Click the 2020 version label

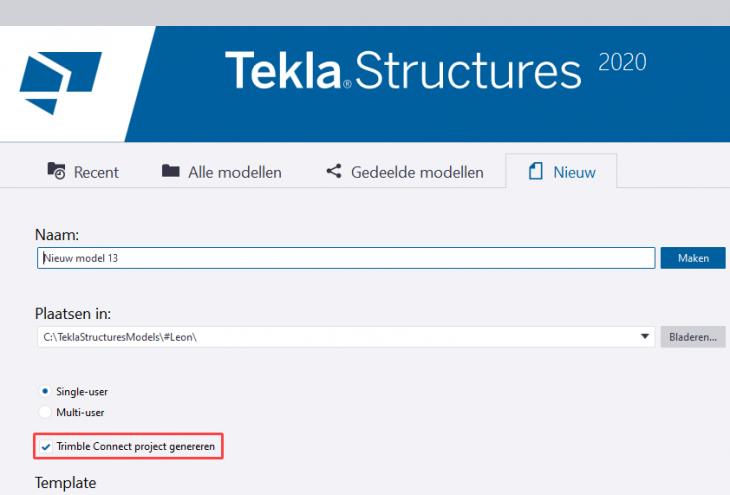[622, 61]
